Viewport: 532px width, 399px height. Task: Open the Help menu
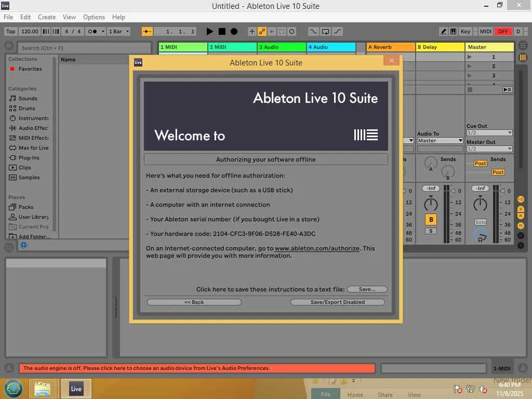(118, 17)
